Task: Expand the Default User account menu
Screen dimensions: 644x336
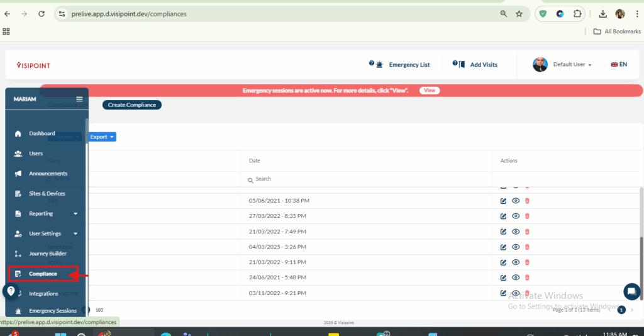Action: (x=572, y=65)
